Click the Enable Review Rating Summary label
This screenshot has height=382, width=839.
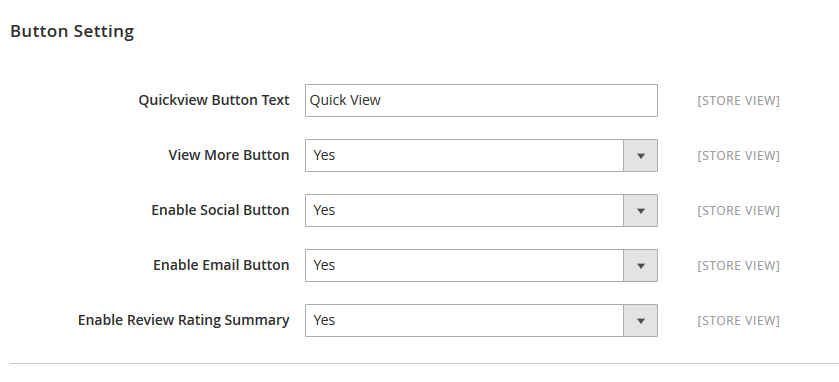pyautogui.click(x=184, y=320)
